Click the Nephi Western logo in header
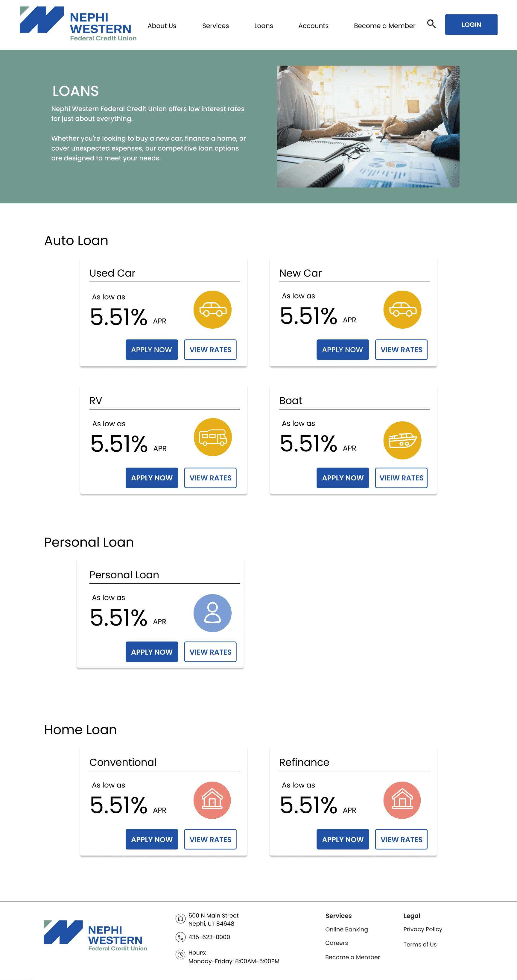The width and height of the screenshot is (517, 980). pos(78,24)
